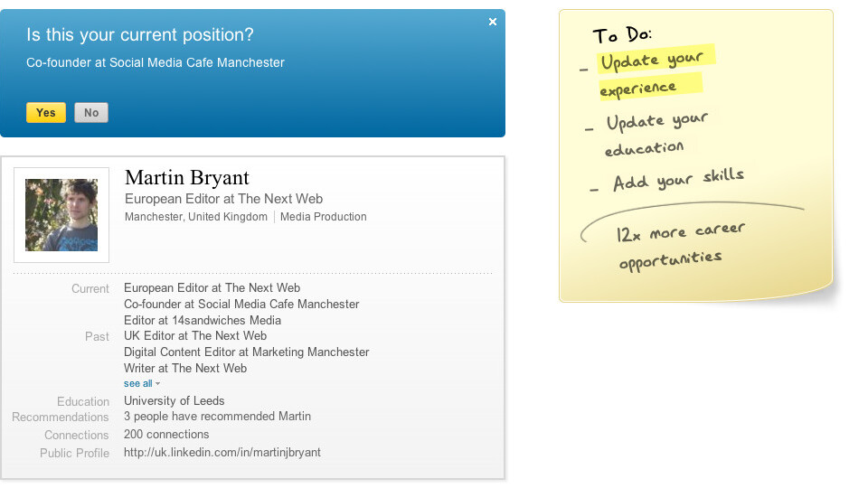This screenshot has height=488, width=868.
Task: Select past role 'UK Editor at The Next Web'
Action: [195, 336]
